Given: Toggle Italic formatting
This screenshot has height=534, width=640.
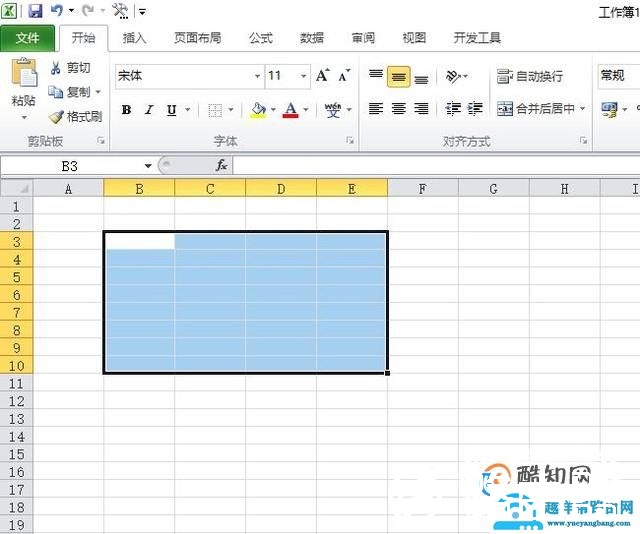Looking at the screenshot, I should click(149, 110).
